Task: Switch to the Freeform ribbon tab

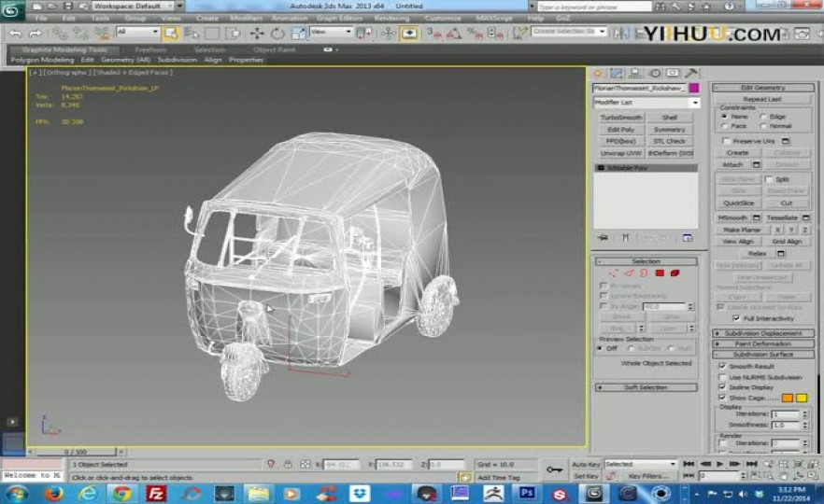Action: pos(150,49)
